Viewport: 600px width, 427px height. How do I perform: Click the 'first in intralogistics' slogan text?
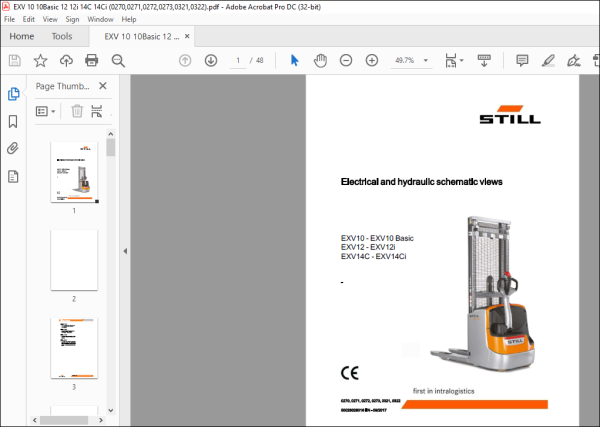coord(443,391)
